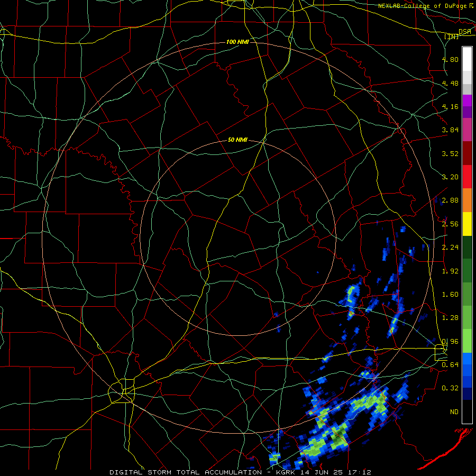Click the 50 NMI range ring label
The height and width of the screenshot is (476, 476).
pos(237,140)
